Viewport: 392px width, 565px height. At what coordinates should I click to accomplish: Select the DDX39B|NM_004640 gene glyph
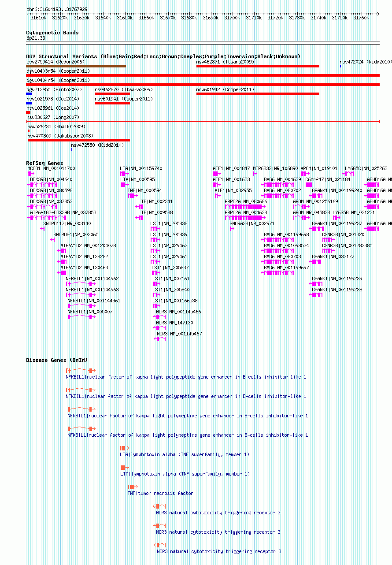click(42, 185)
